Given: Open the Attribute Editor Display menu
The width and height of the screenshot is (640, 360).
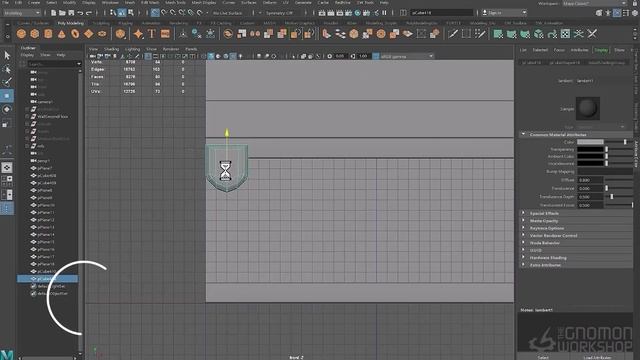Looking at the screenshot, I should coord(601,50).
